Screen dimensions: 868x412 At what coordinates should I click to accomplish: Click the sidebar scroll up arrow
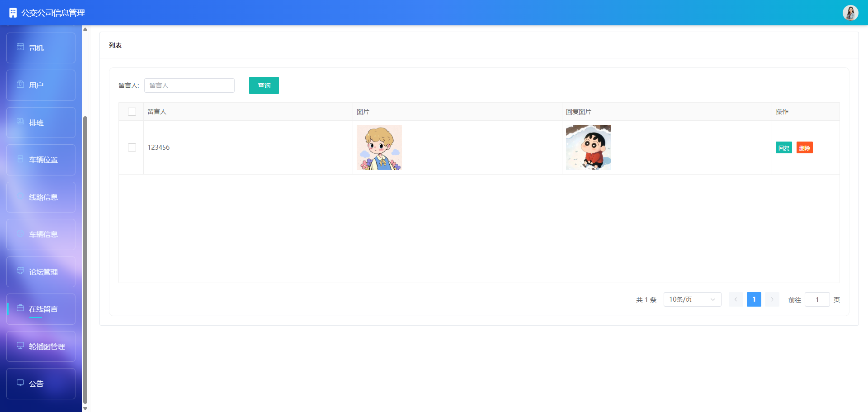coord(85,29)
